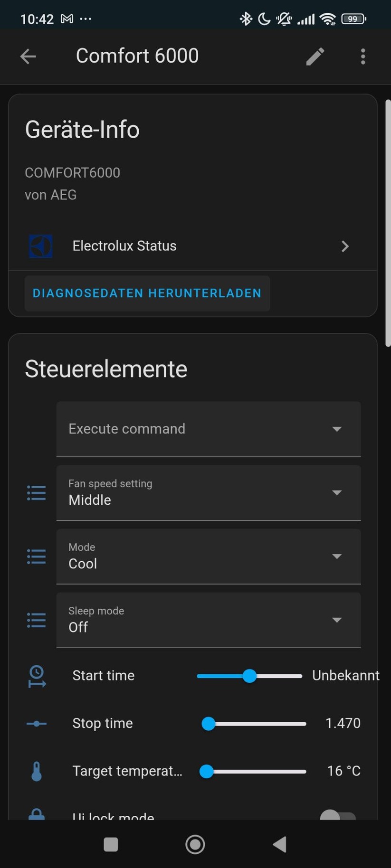Viewport: 391px width, 868px height.
Task: Click the Fan speed setting list icon
Action: coord(37,493)
